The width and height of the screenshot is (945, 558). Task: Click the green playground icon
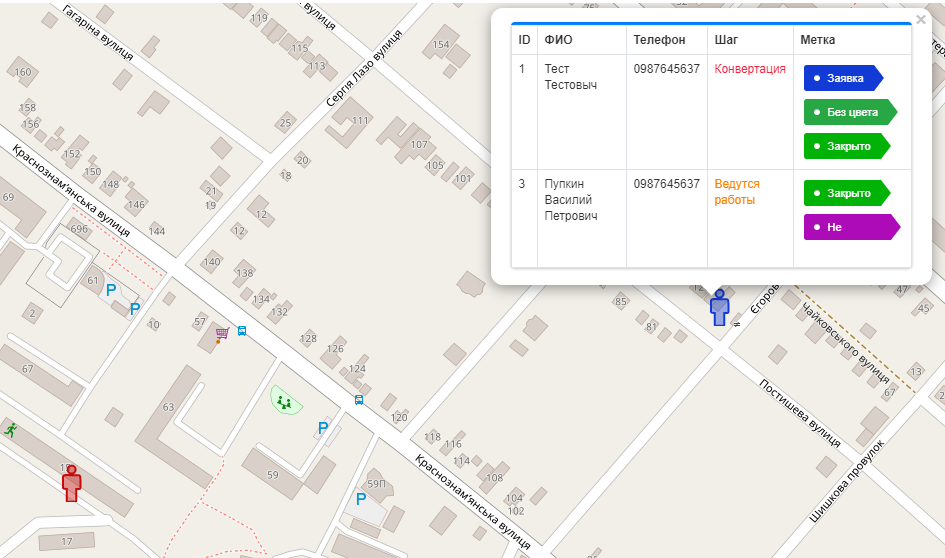click(284, 402)
